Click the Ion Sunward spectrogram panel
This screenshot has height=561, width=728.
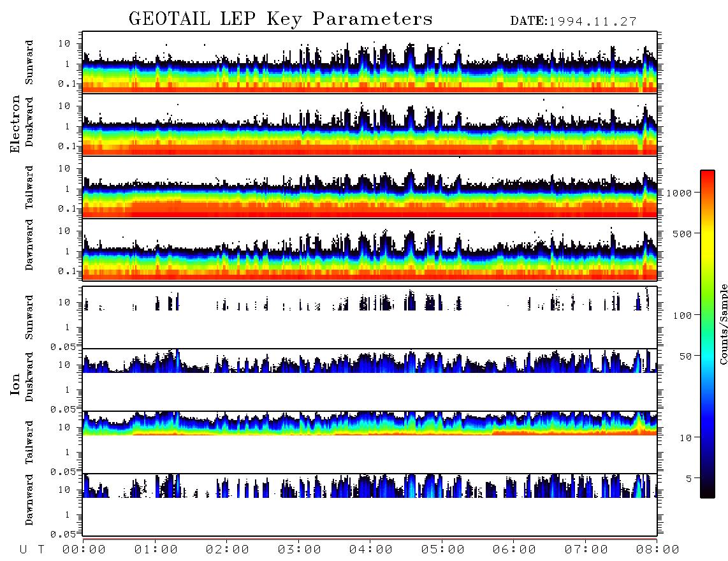[370, 317]
